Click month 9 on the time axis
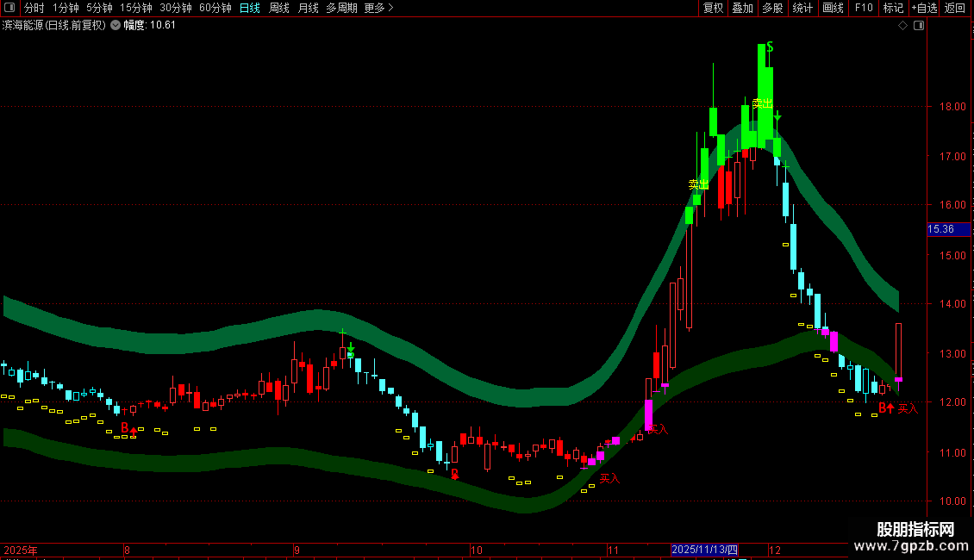This screenshot has width=974, height=560. click(297, 550)
